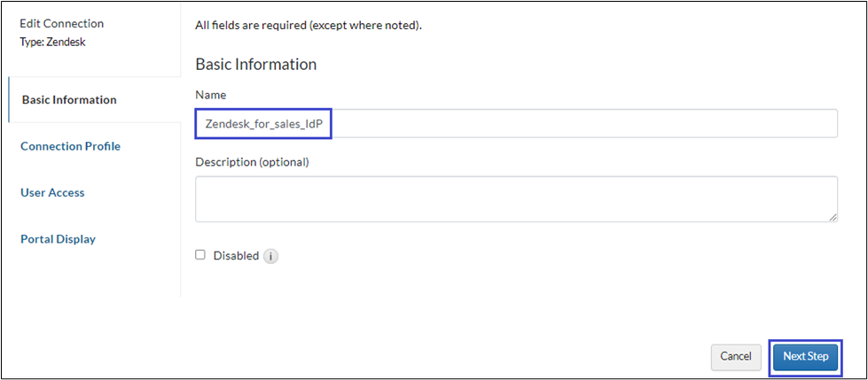The image size is (868, 380).
Task: Click the info icon beside Disabled
Action: tap(271, 257)
